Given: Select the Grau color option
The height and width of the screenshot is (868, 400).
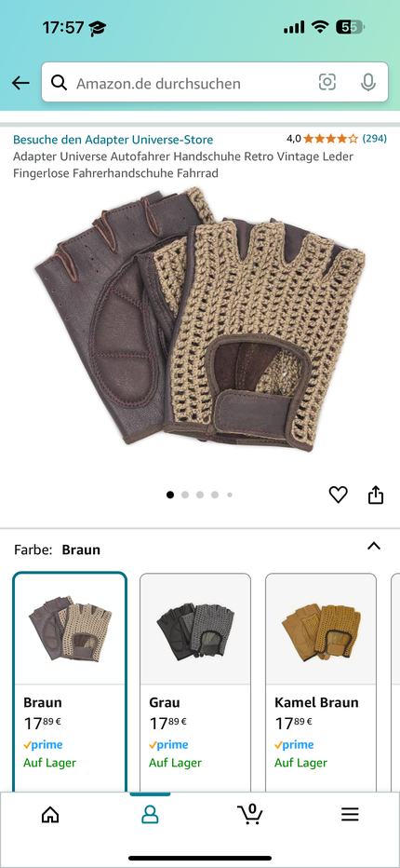Looking at the screenshot, I should [195, 682].
